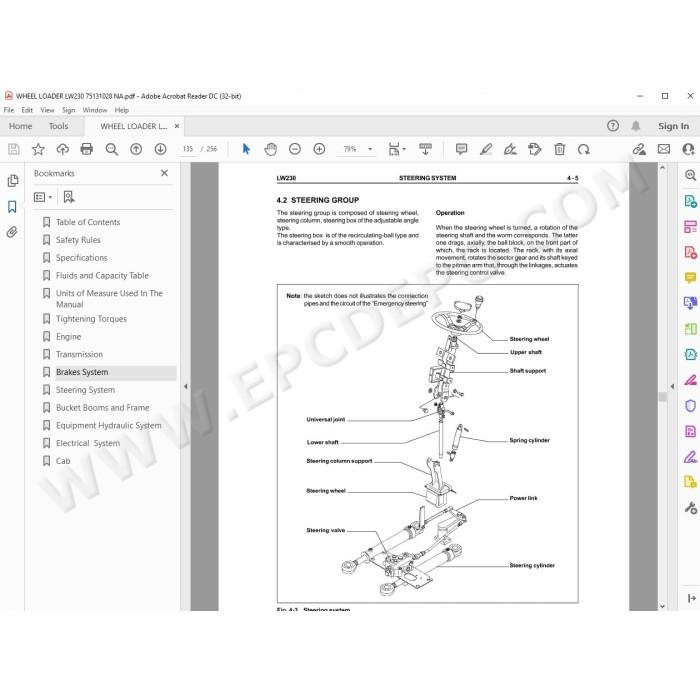
Task: Zoom in with plus icon
Action: pyautogui.click(x=319, y=149)
